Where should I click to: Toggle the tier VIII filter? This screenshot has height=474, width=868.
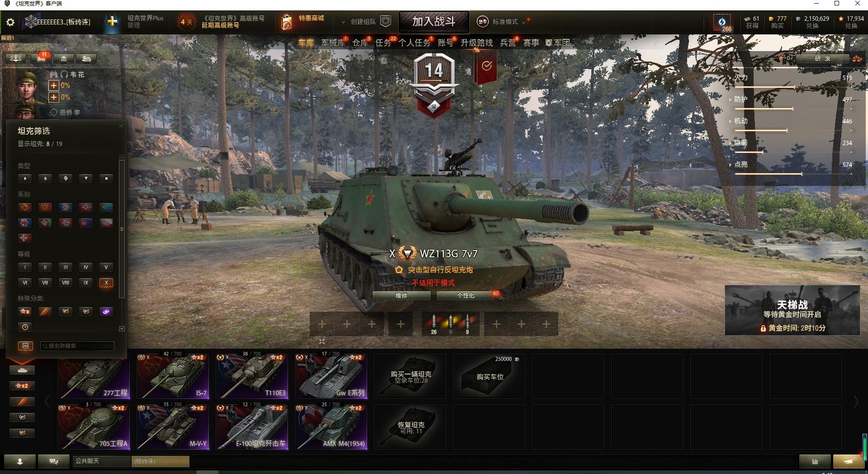click(66, 283)
